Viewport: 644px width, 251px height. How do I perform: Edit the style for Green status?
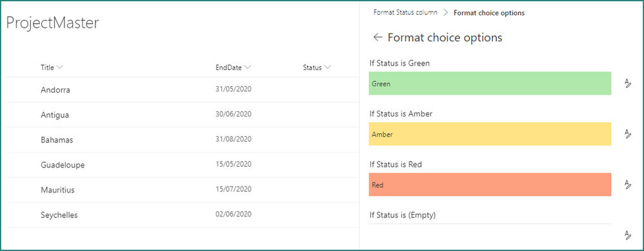click(628, 83)
